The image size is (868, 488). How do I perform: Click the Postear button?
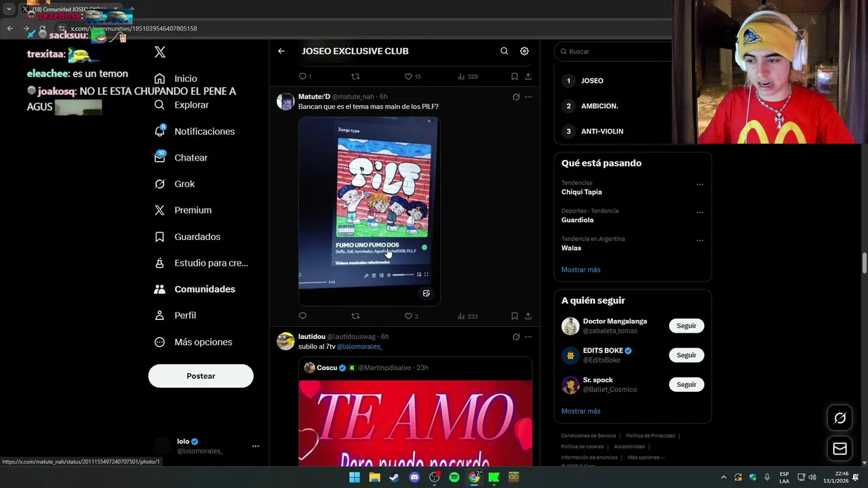pos(201,375)
